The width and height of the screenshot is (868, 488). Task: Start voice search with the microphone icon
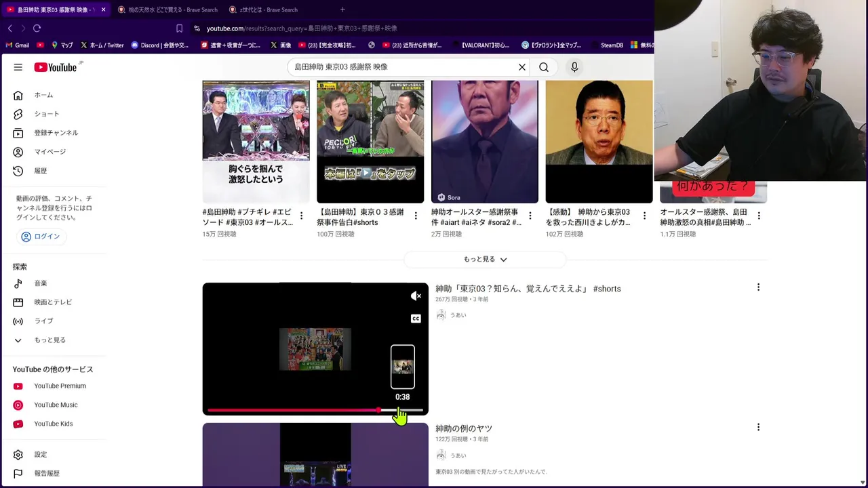coord(574,67)
